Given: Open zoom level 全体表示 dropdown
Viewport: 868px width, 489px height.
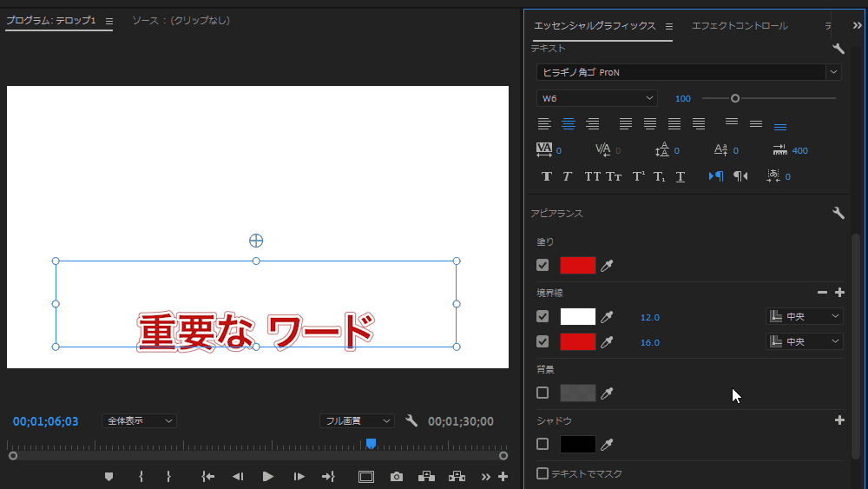Looking at the screenshot, I should coord(139,421).
